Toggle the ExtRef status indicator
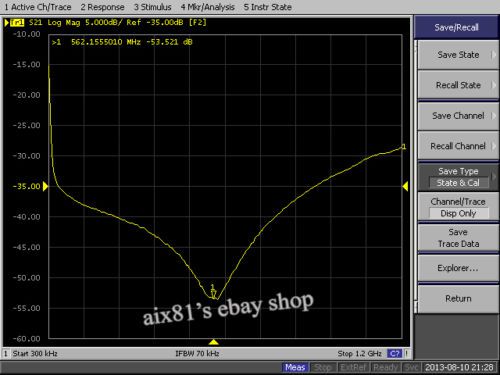This screenshot has width=500, height=375. 354,367
